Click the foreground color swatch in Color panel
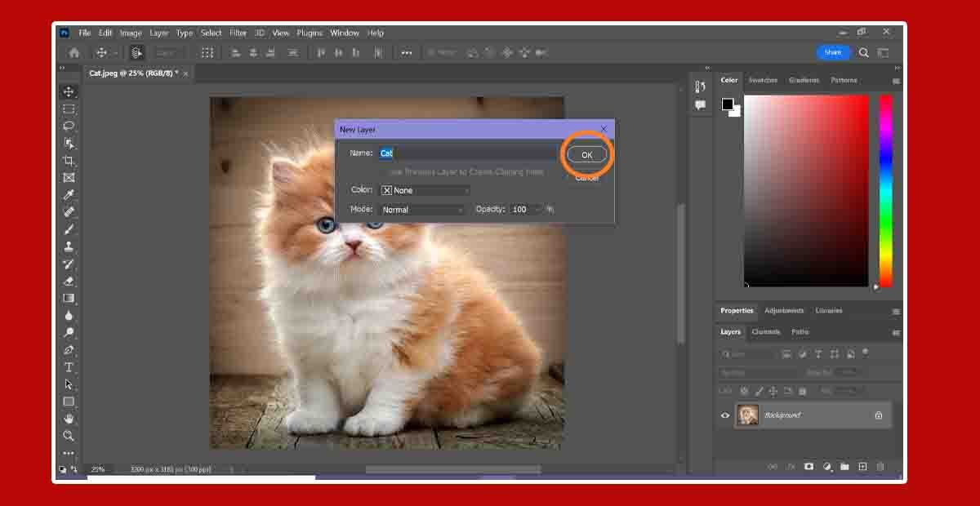The image size is (980, 506). pyautogui.click(x=727, y=104)
